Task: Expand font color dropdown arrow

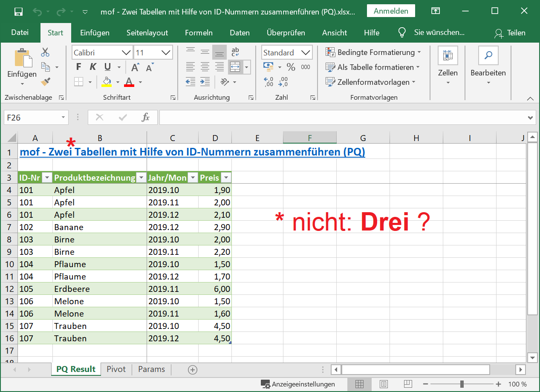Action: (141, 82)
